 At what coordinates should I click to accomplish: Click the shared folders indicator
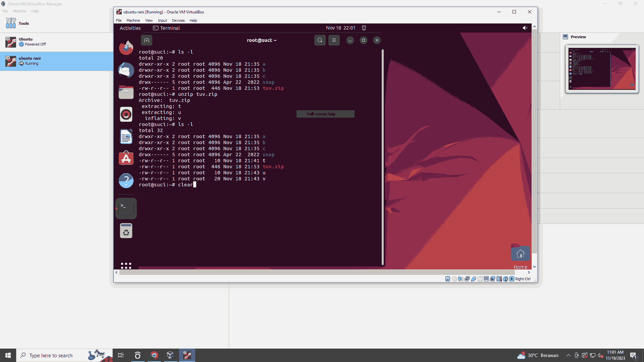point(480,279)
